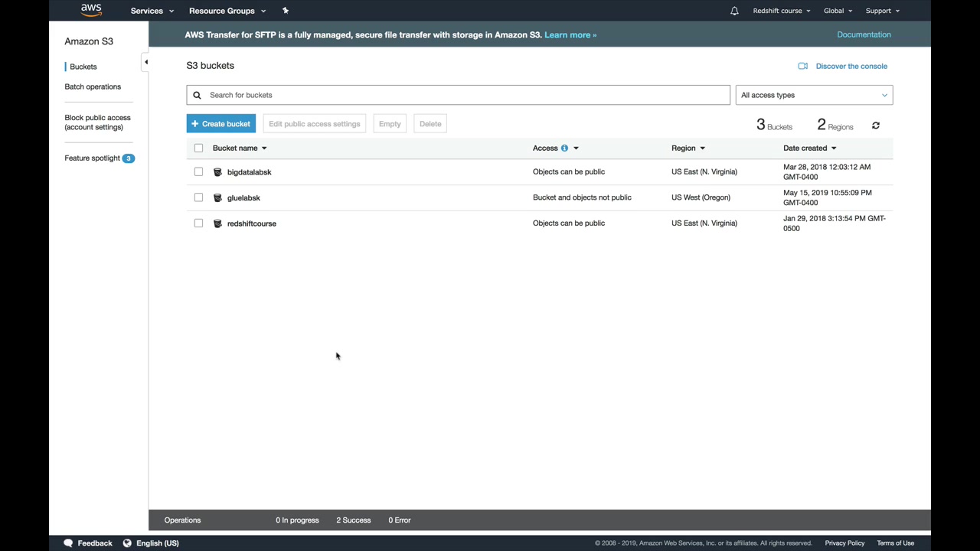Open the Support dropdown menu
Screen dimensions: 980x551
point(882,11)
